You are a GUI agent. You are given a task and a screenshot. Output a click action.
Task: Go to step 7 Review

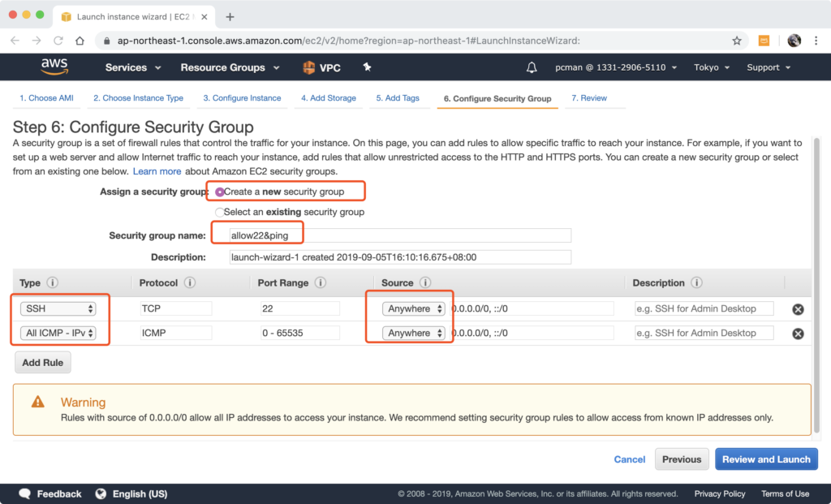point(589,98)
